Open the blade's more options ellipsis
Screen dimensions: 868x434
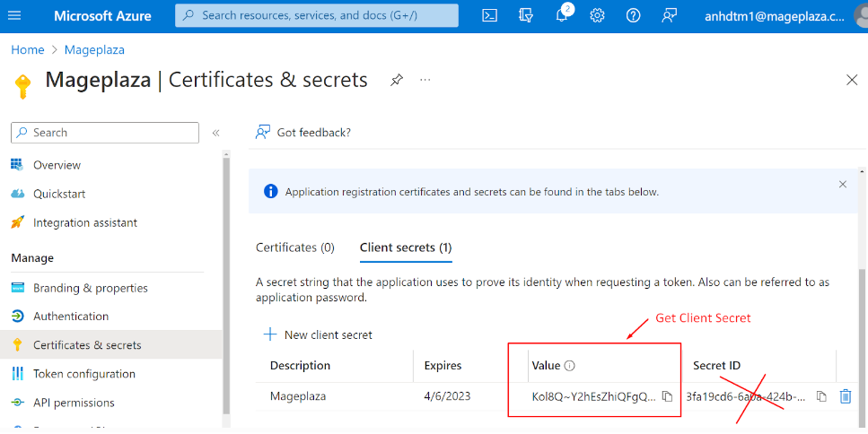pos(425,80)
